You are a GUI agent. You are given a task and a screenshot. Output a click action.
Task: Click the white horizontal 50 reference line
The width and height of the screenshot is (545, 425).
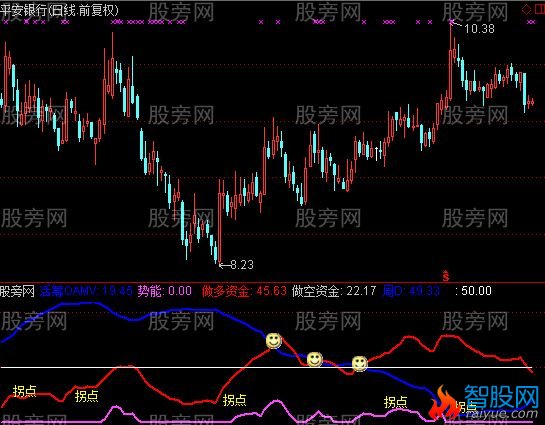point(266,367)
